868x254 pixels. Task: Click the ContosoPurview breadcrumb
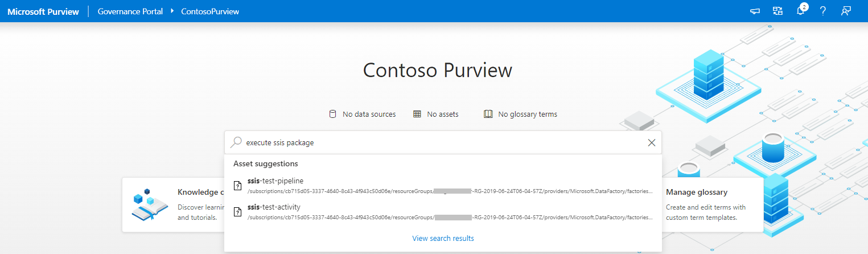tap(210, 11)
